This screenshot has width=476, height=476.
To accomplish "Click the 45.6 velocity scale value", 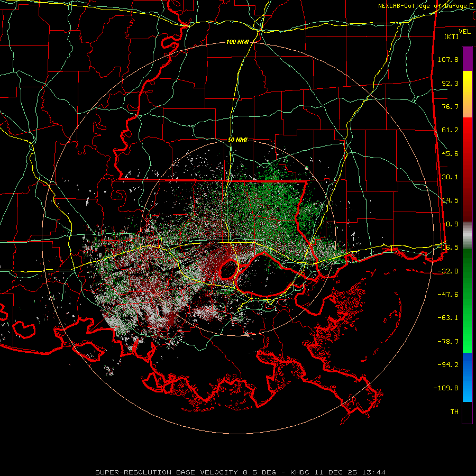I will tap(450, 153).
